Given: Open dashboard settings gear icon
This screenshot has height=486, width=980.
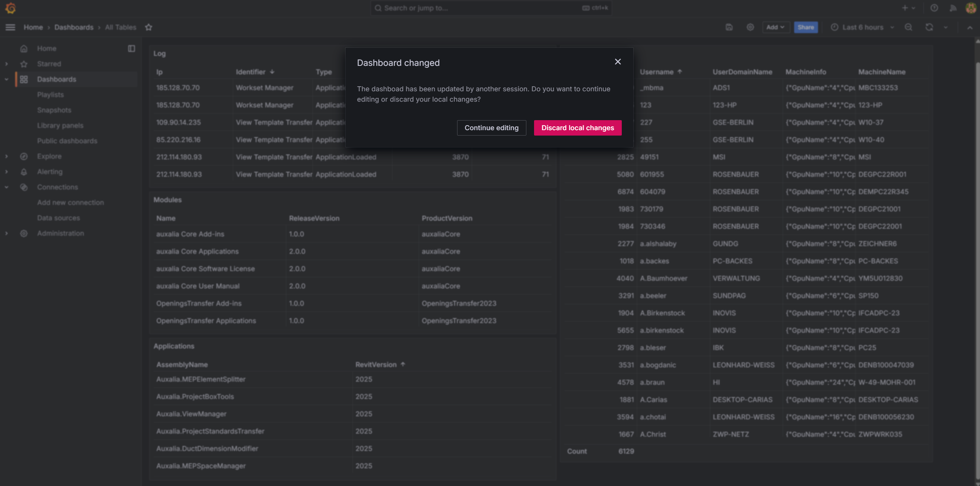Looking at the screenshot, I should (x=750, y=27).
